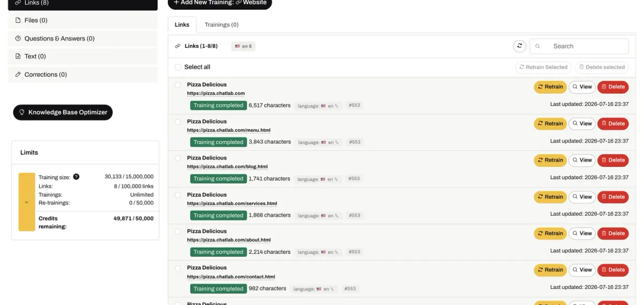Check the box for the services.html link
Screen dimensions: 644x305
pyautogui.click(x=178, y=195)
